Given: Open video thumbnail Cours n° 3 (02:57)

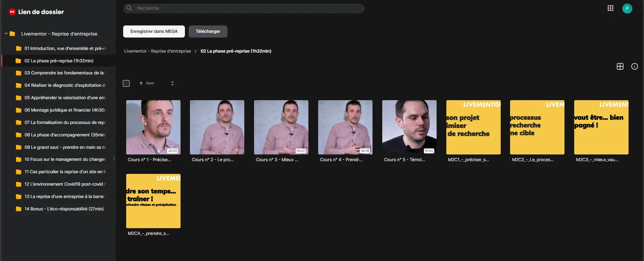Looking at the screenshot, I should coord(281,127).
